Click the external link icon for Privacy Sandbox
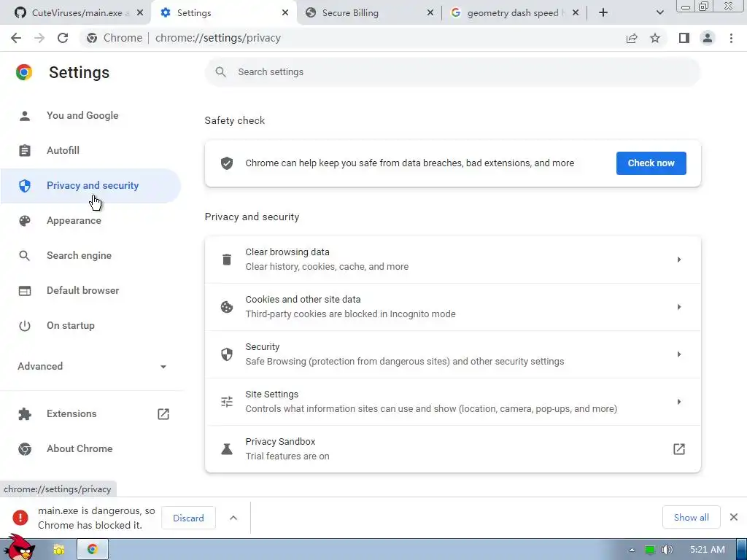The width and height of the screenshot is (747, 560). (679, 449)
